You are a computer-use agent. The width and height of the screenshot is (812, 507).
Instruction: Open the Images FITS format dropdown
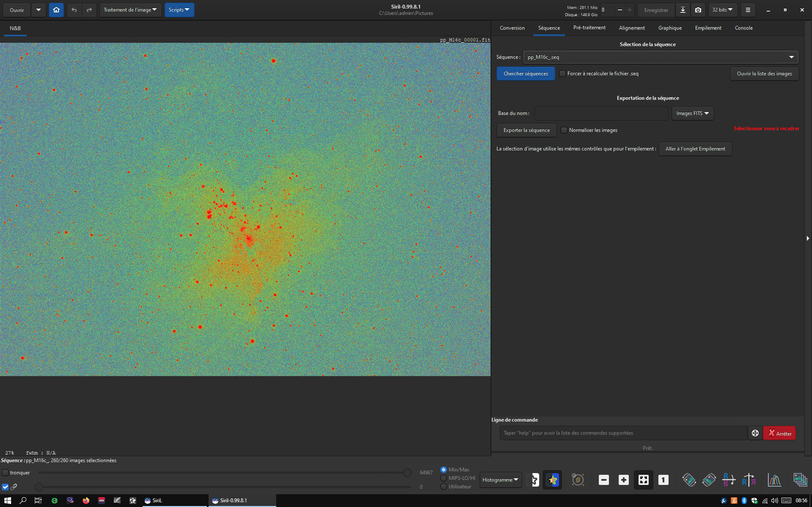(x=693, y=113)
